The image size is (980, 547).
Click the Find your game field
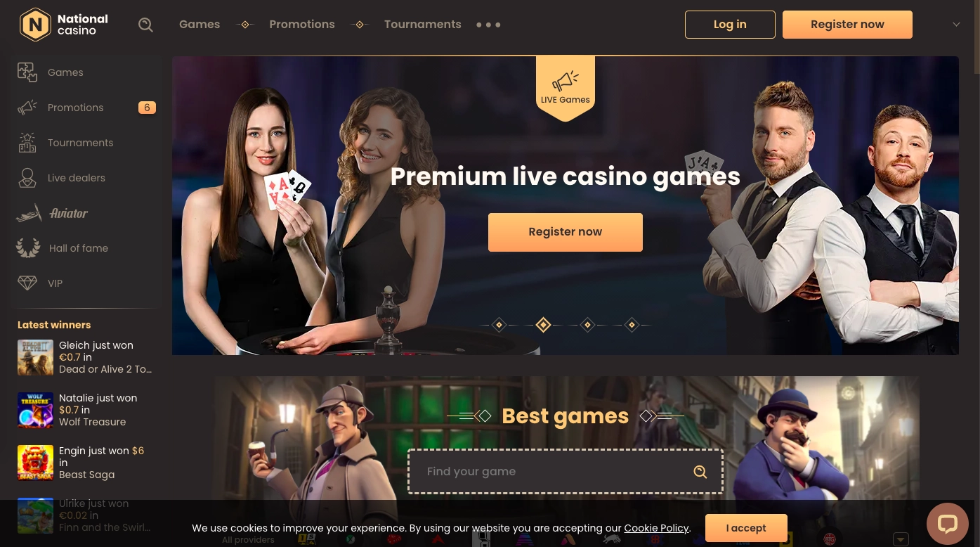click(566, 472)
